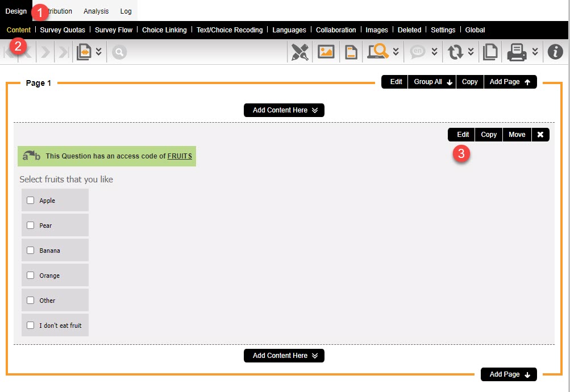Tick the Other checkbox

31,300
